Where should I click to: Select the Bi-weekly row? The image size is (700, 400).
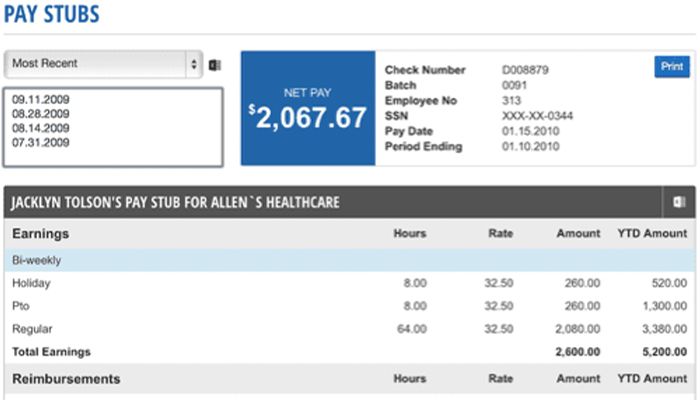click(x=36, y=259)
